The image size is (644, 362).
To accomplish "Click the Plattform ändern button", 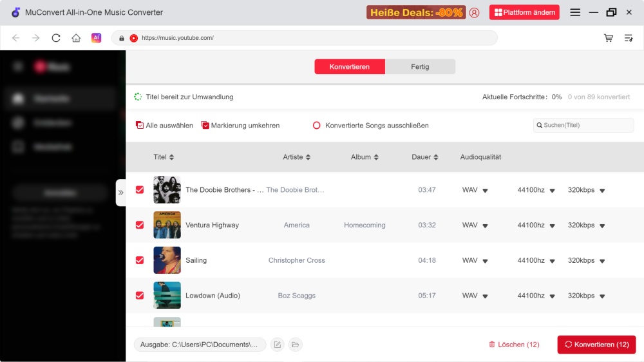I will [524, 12].
